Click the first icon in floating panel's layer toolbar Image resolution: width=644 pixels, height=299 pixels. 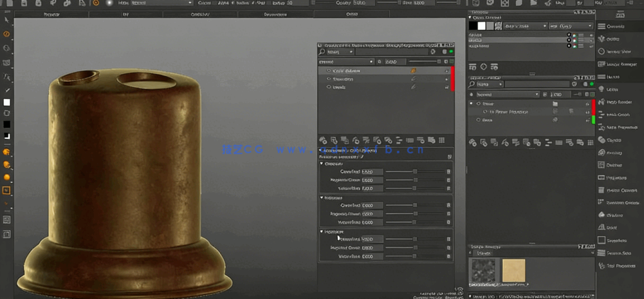pos(323,140)
